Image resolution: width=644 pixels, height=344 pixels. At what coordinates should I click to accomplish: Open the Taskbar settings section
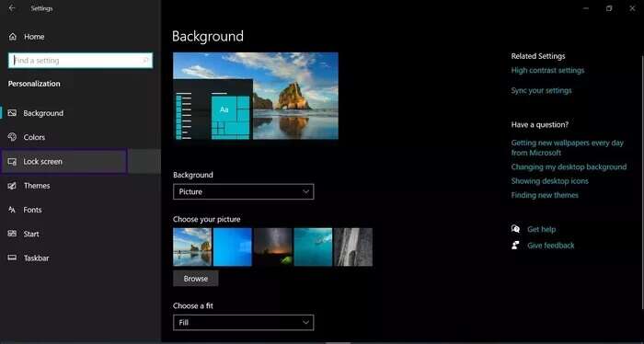pos(81,258)
